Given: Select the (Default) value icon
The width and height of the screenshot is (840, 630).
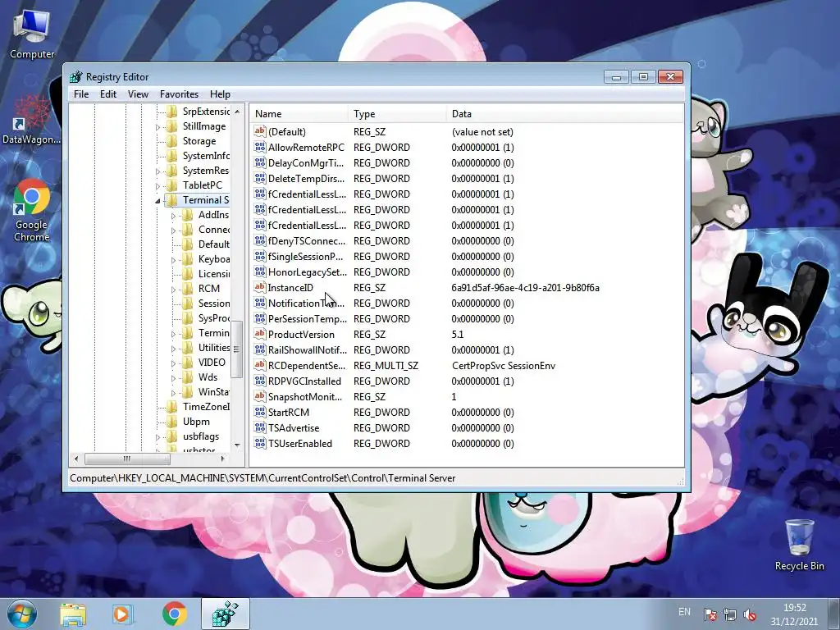Looking at the screenshot, I should click(x=260, y=131).
